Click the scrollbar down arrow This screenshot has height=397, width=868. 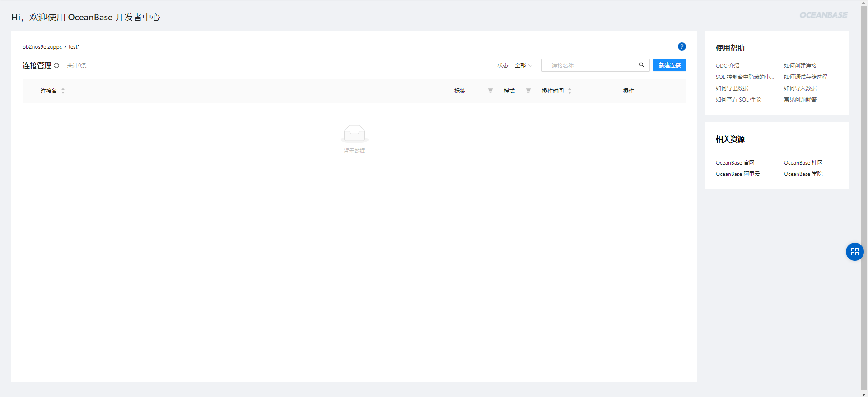[x=863, y=394]
